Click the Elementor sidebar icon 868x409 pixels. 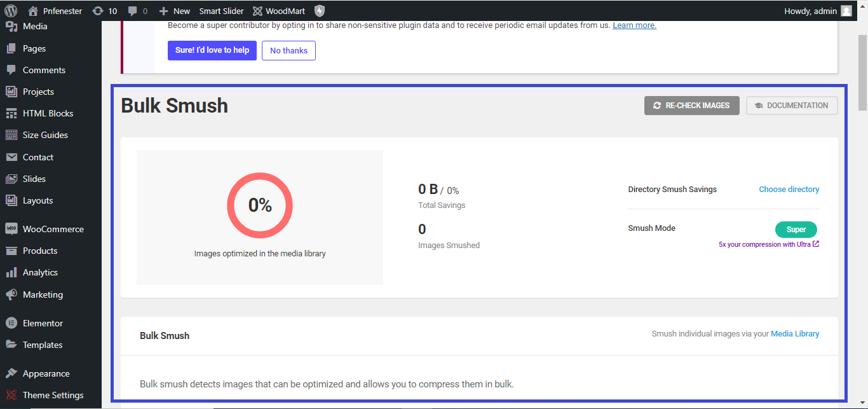(11, 323)
